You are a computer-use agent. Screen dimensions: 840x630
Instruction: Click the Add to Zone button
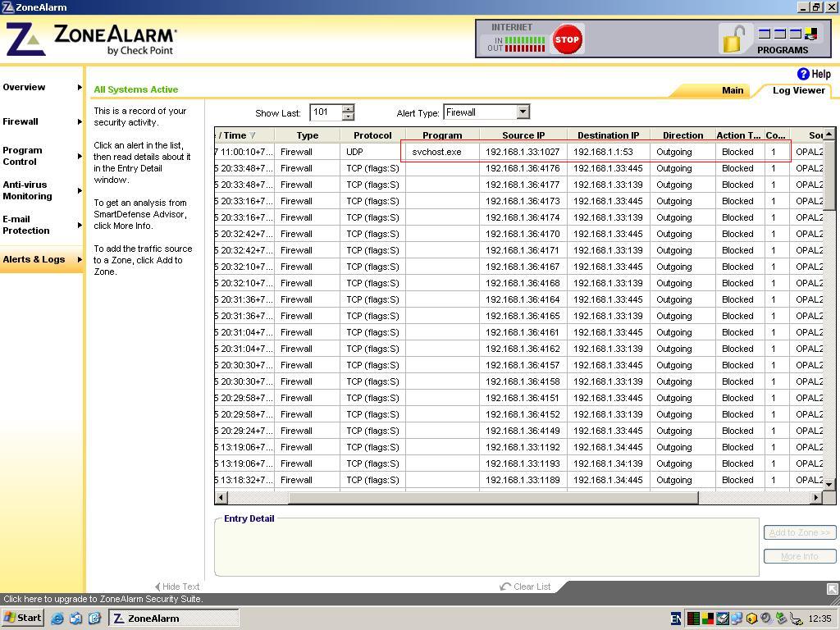pos(799,532)
